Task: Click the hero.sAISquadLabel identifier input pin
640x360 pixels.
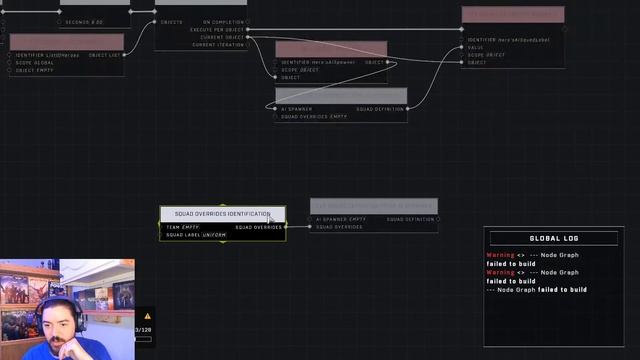Action: 462,40
